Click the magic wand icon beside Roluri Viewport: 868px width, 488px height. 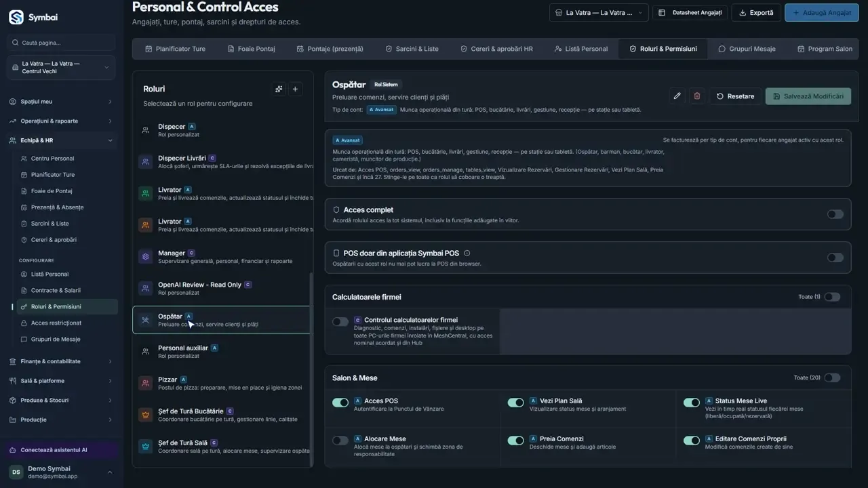[279, 89]
